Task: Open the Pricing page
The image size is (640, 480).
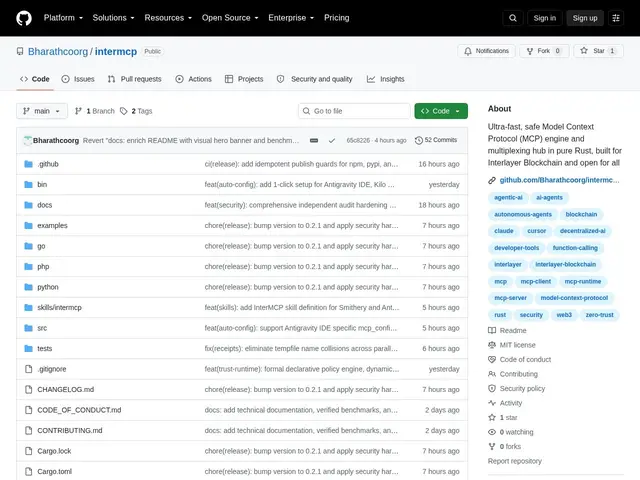Action: [x=337, y=18]
